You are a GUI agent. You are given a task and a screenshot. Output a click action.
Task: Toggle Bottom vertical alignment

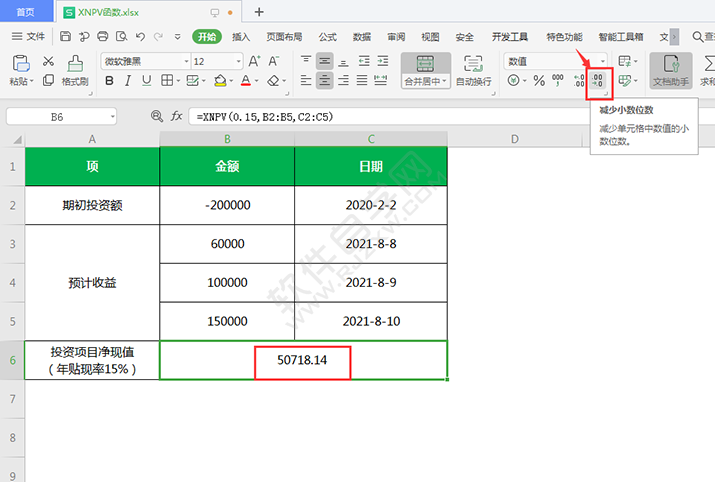point(343,61)
